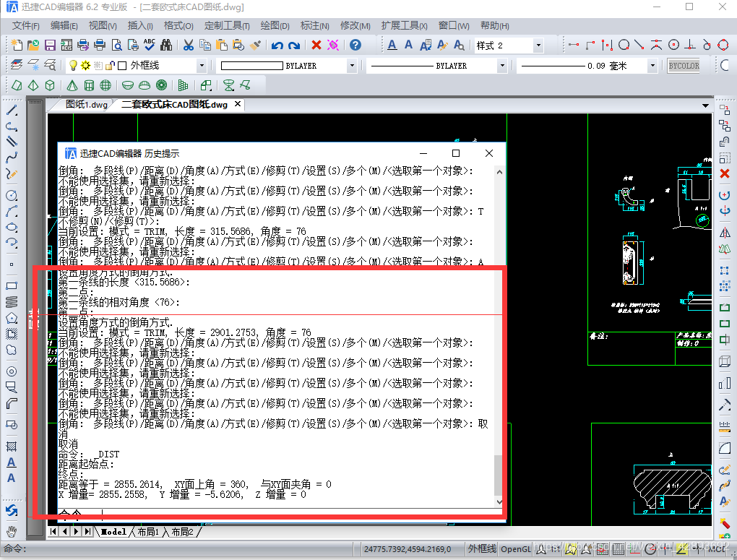This screenshot has width=737, height=560.
Task: Click the red X erase icon in right toolbar
Action: [x=724, y=173]
